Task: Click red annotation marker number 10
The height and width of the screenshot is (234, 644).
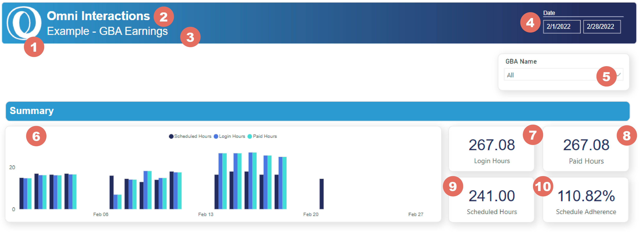Action: pyautogui.click(x=543, y=186)
